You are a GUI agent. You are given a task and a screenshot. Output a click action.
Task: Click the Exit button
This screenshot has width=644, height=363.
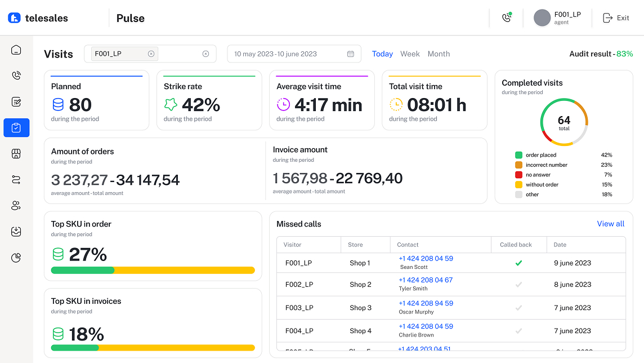(x=616, y=18)
